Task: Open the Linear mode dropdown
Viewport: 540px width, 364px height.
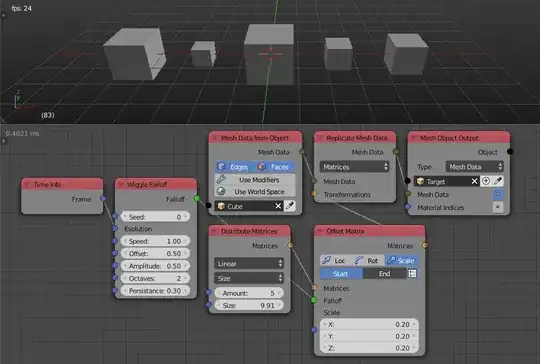Action: 249,263
